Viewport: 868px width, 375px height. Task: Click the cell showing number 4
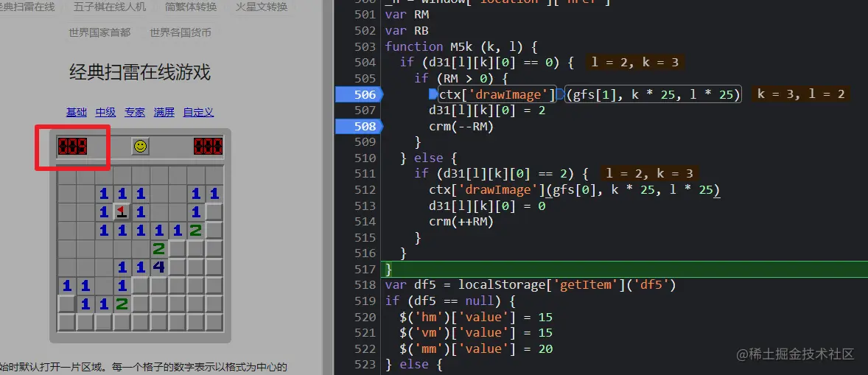[159, 267]
